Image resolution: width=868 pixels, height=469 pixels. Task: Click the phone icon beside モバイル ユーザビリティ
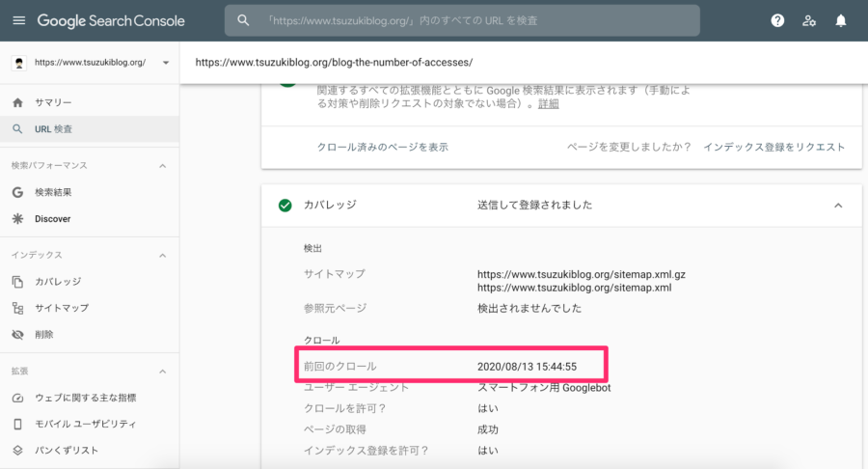[17, 425]
